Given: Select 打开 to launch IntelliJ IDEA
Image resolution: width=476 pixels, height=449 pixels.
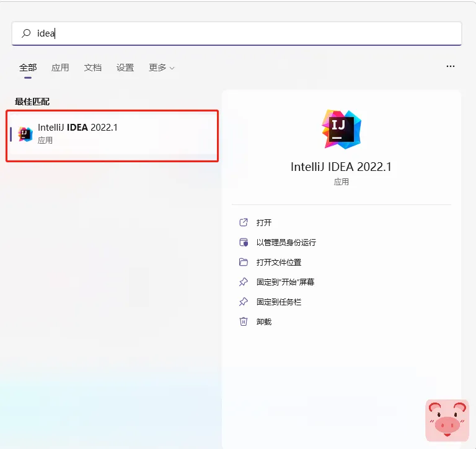Looking at the screenshot, I should click(x=264, y=223).
